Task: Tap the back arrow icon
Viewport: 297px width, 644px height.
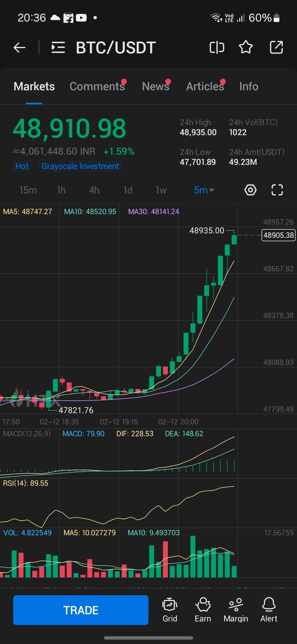Action: [x=20, y=48]
